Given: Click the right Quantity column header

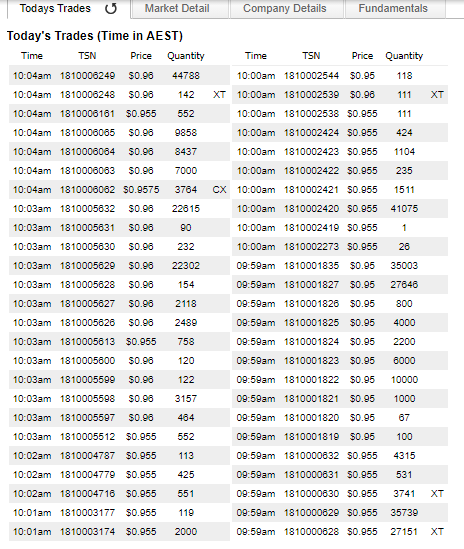Looking at the screenshot, I should tap(404, 56).
